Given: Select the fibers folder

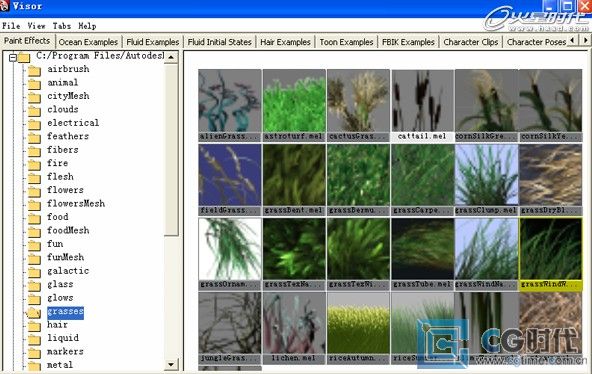Looking at the screenshot, I should (63, 150).
